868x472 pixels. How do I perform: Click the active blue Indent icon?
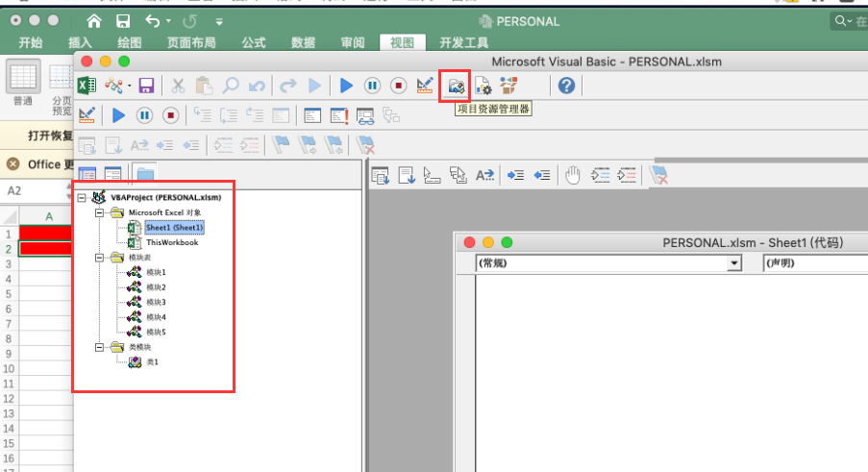point(515,175)
